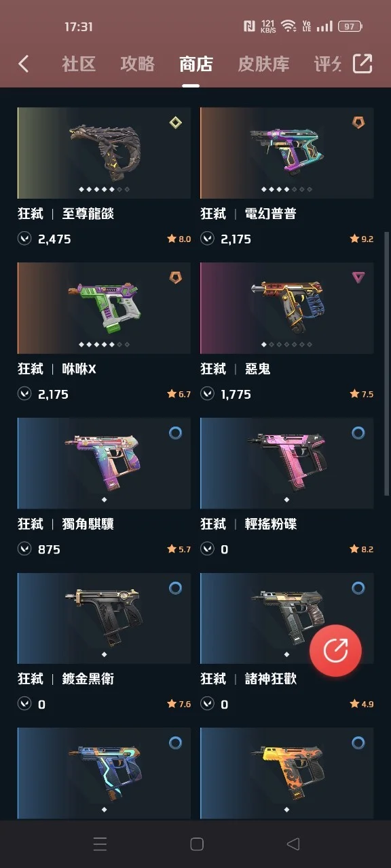
Task: Select the 輕搖粉碟 skin card image
Action: point(286,463)
